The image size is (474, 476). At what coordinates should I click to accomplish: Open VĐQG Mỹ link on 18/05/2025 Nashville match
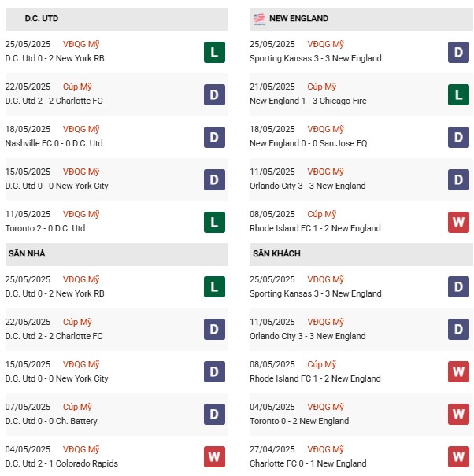pyautogui.click(x=81, y=129)
